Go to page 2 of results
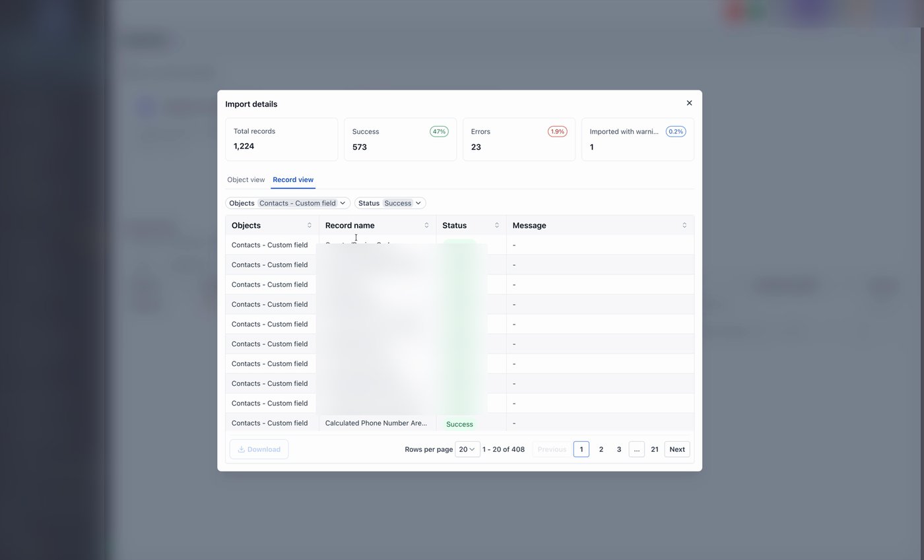Image resolution: width=924 pixels, height=560 pixels. coord(601,449)
